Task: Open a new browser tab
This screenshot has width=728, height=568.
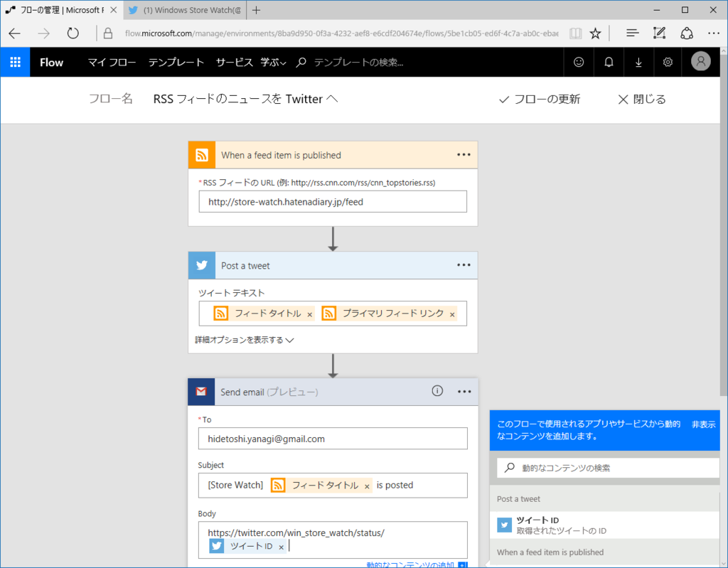Action: [x=256, y=10]
